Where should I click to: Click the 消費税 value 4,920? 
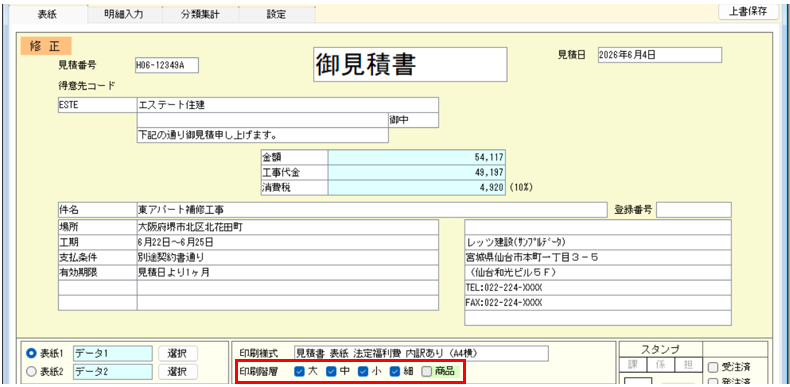point(416,187)
